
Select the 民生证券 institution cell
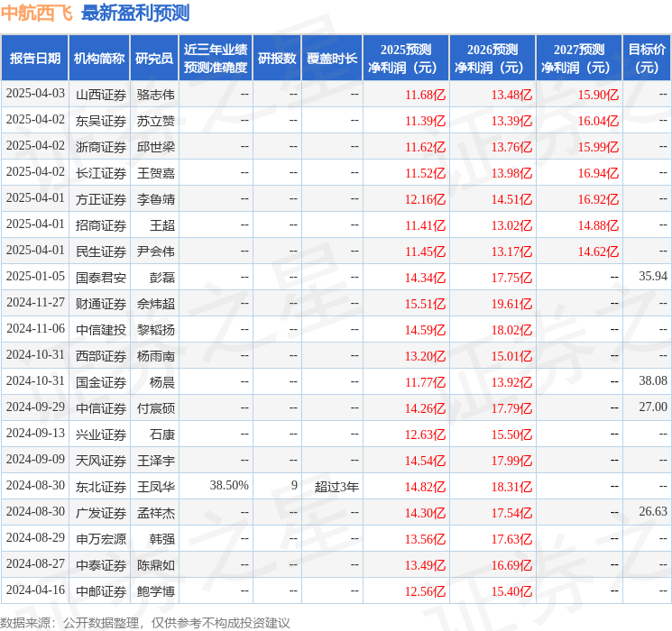101,251
